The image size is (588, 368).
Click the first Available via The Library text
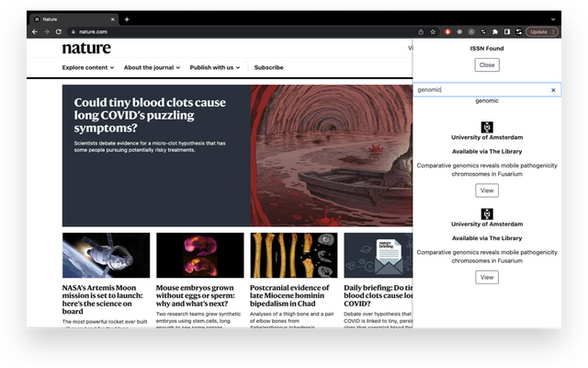tap(487, 151)
